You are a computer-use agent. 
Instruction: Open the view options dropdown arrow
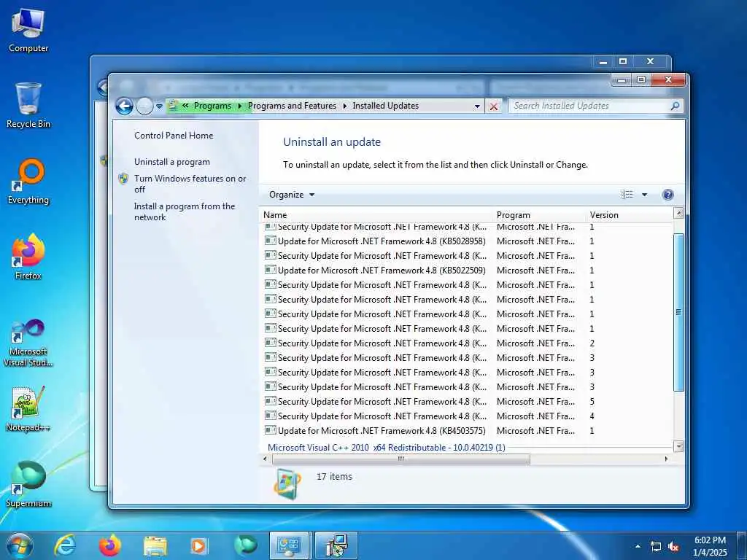(x=645, y=194)
